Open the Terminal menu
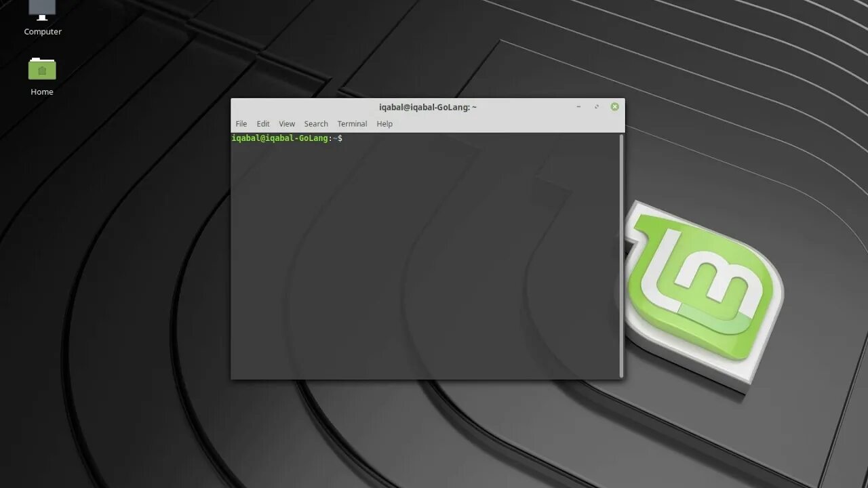The image size is (868, 488). pos(352,124)
